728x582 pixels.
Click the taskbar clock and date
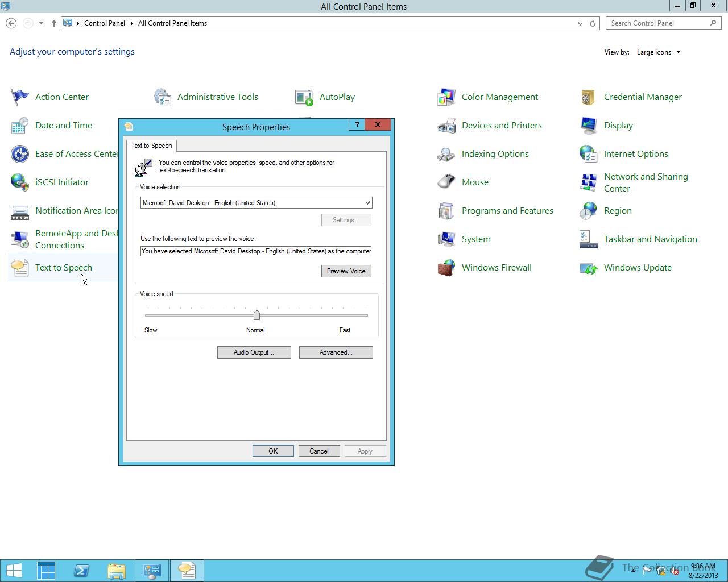704,571
